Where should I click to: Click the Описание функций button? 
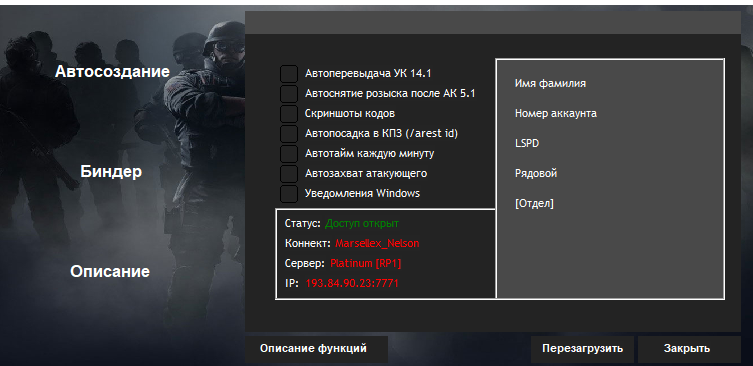tap(316, 349)
